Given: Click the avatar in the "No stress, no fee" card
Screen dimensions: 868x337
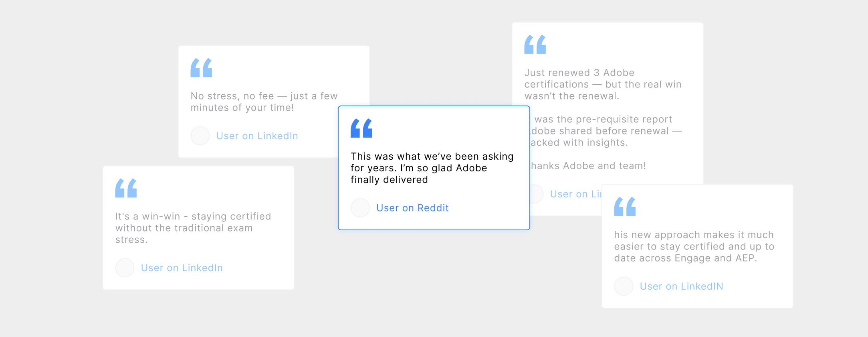Looking at the screenshot, I should tap(200, 136).
